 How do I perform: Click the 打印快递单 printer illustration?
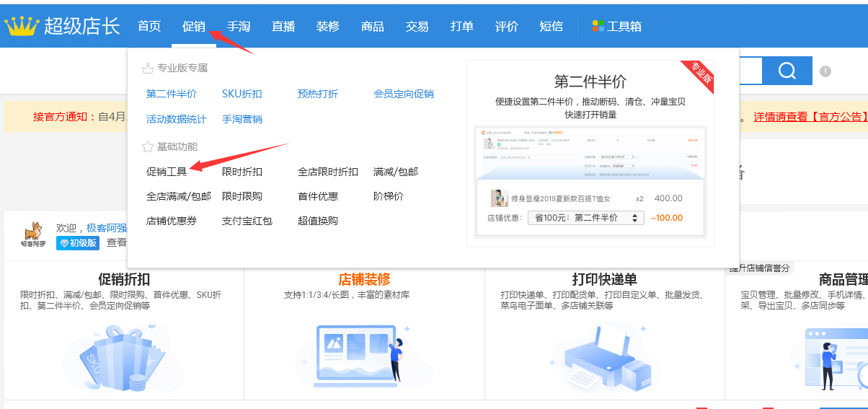point(604,357)
